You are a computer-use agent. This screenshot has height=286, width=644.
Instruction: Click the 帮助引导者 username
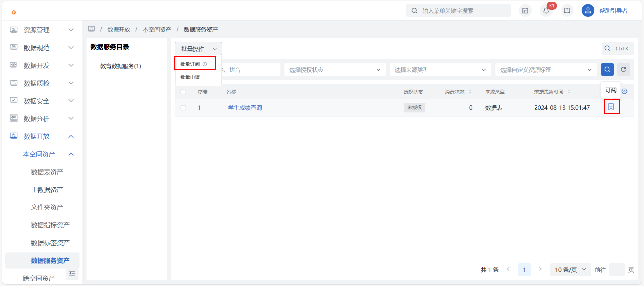pyautogui.click(x=613, y=11)
